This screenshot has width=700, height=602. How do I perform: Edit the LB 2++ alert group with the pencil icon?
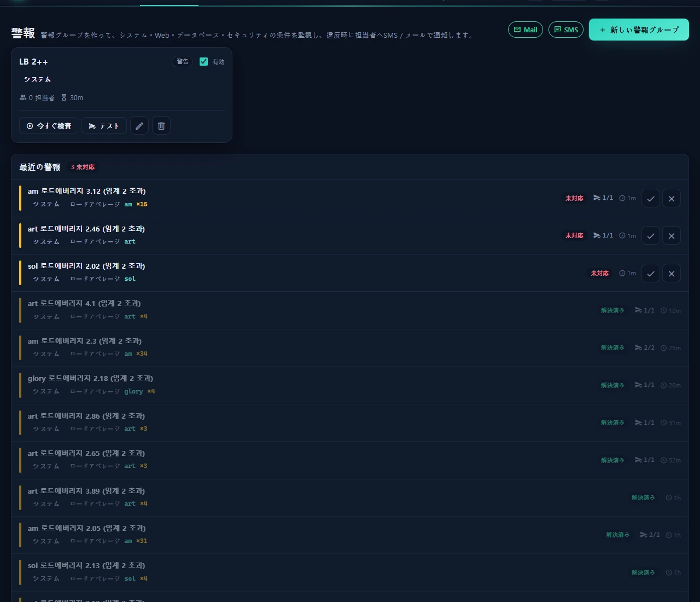[x=139, y=126]
